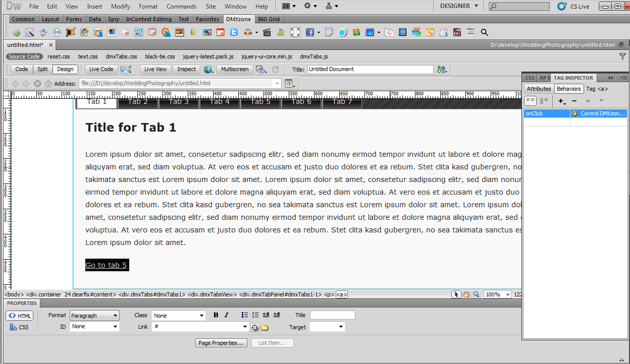The width and height of the screenshot is (630, 364).
Task: Open File Management arrows icon beside Title
Action: [x=442, y=70]
